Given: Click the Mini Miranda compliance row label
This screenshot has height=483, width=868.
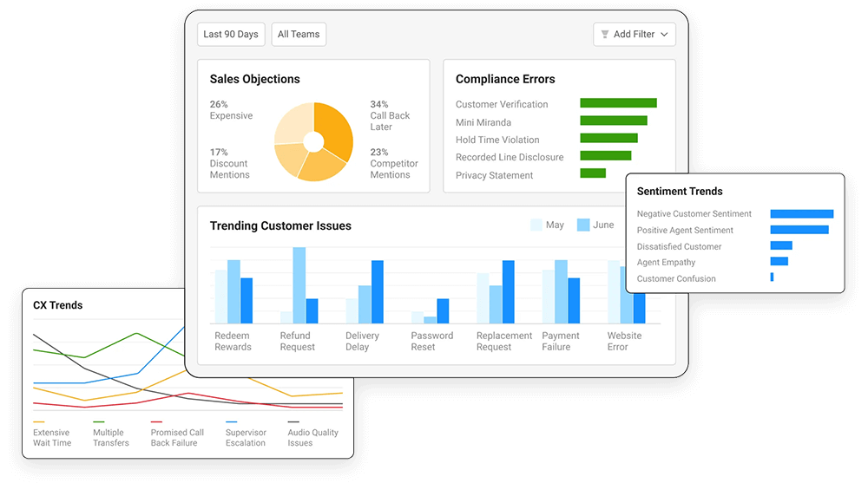Looking at the screenshot, I should 483,122.
